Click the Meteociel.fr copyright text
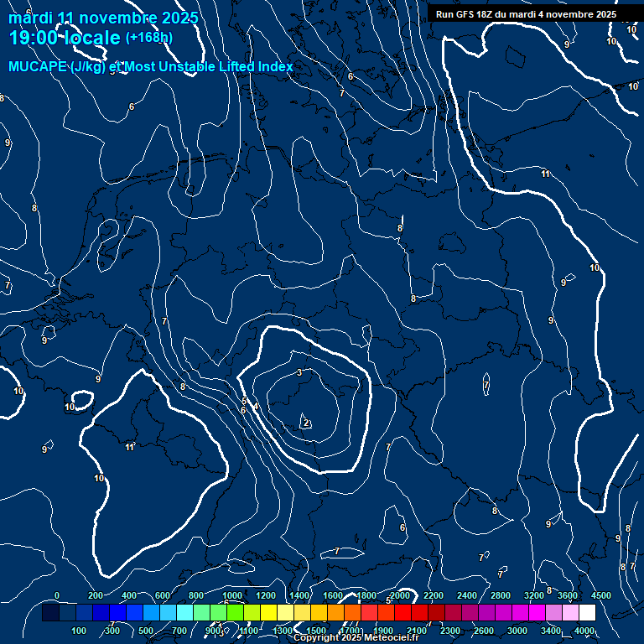The width and height of the screenshot is (644, 644). pyautogui.click(x=356, y=638)
